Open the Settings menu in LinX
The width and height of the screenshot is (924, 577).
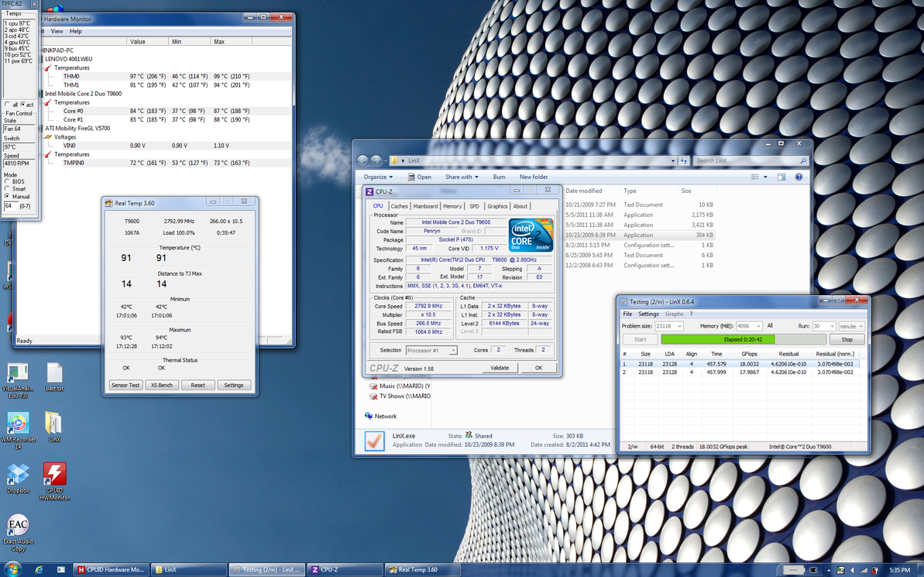click(x=648, y=314)
